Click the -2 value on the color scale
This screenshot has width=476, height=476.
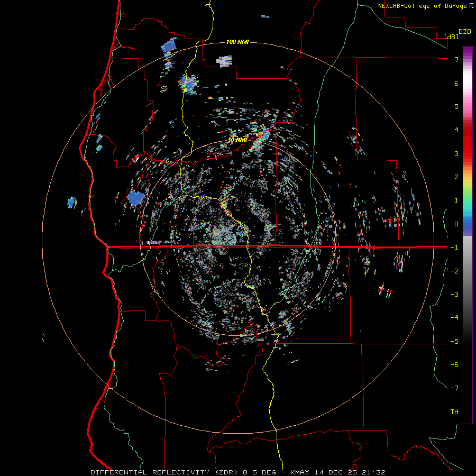pyautogui.click(x=454, y=271)
